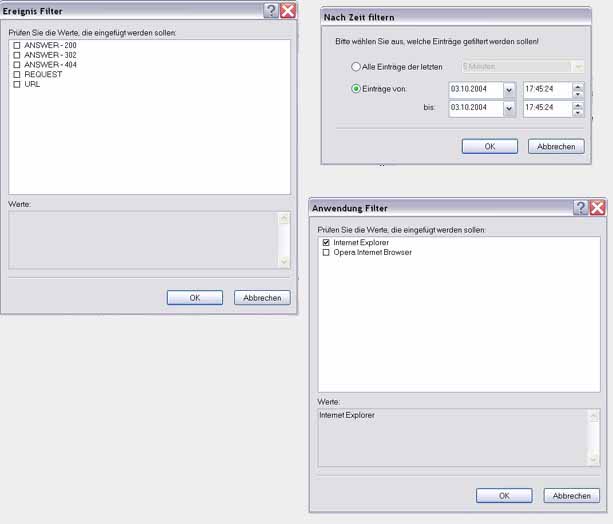Image resolution: width=613 pixels, height=524 pixels.
Task: Expand the 'bis' end date dropdown
Action: (x=509, y=108)
